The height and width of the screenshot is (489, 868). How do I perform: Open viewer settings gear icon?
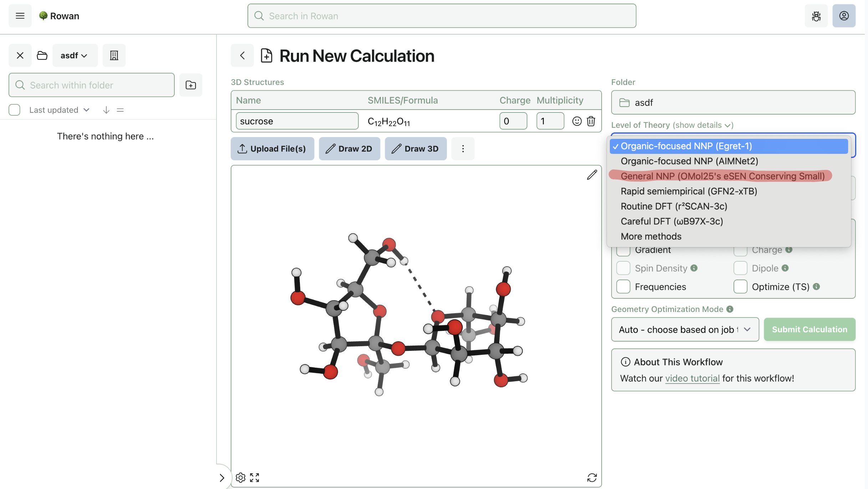pos(240,478)
